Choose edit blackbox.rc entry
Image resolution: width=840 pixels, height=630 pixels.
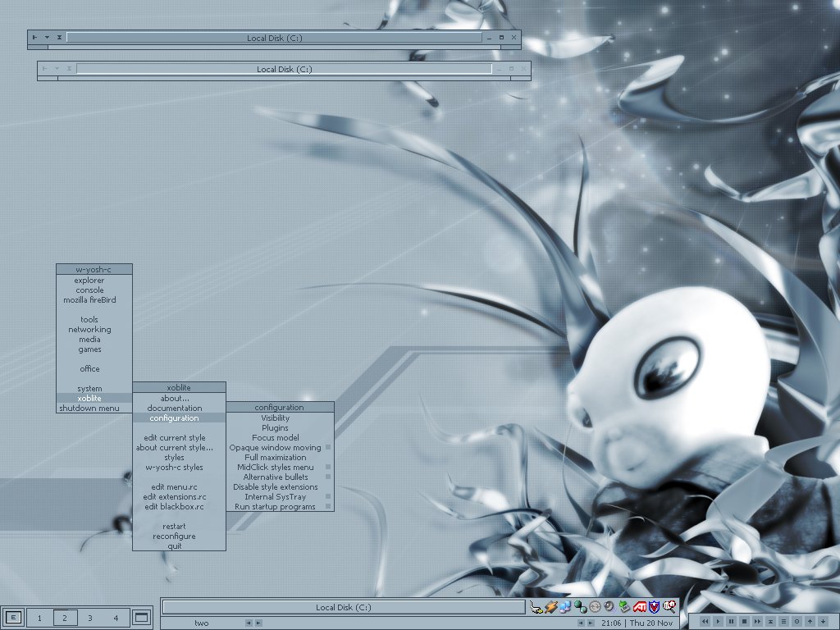click(x=179, y=506)
